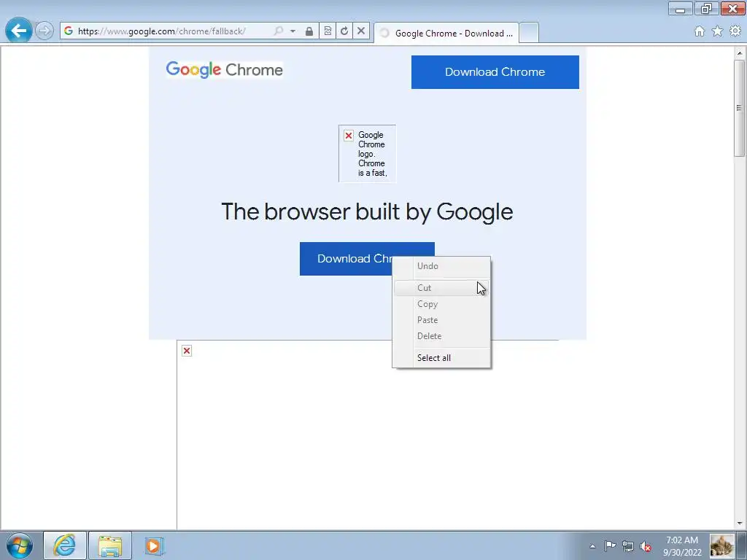This screenshot has height=560, width=747.
Task: Choose Delete from context menu
Action: 441,336
